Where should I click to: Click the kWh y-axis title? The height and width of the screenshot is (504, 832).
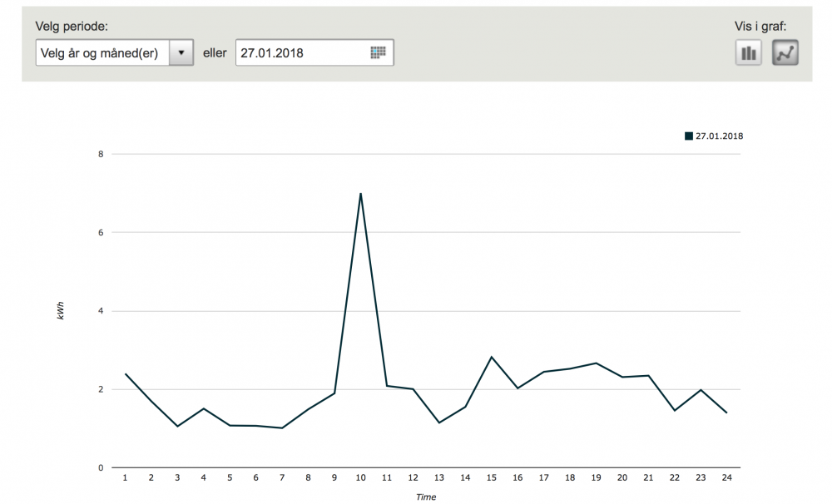(61, 312)
